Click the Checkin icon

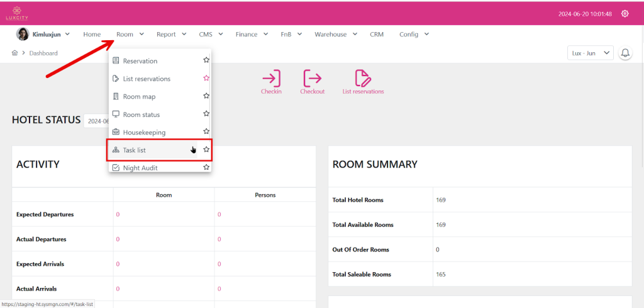271,79
